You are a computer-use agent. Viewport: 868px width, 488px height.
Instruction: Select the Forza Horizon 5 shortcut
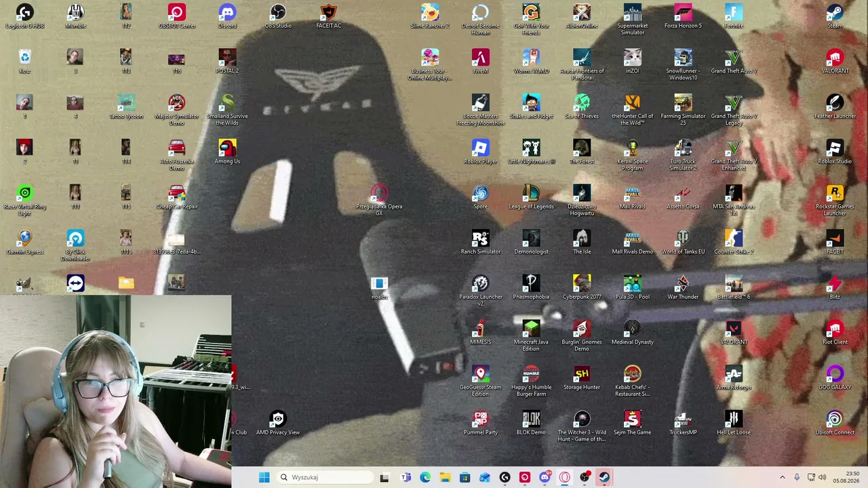click(683, 16)
